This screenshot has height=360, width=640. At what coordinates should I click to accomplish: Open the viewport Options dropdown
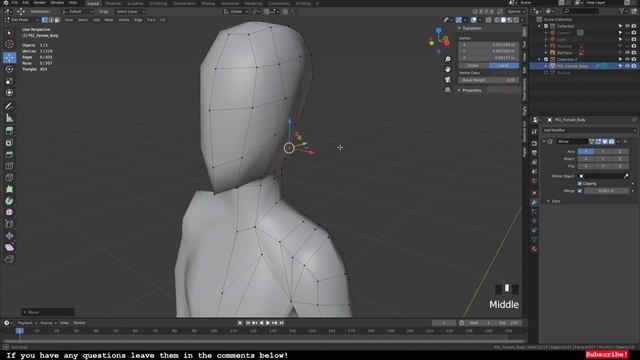click(x=516, y=11)
